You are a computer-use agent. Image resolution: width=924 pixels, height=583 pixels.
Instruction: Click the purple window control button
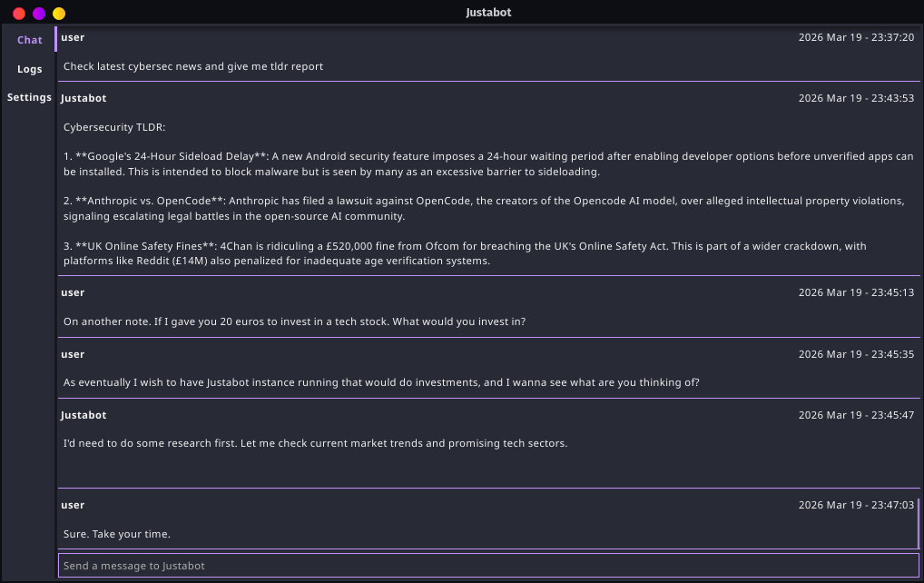click(x=39, y=14)
